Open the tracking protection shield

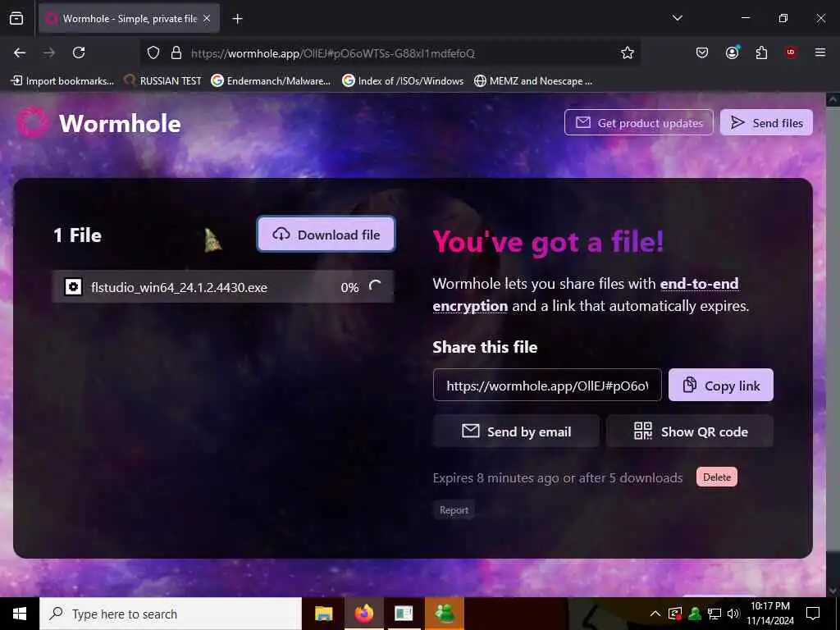tap(153, 52)
